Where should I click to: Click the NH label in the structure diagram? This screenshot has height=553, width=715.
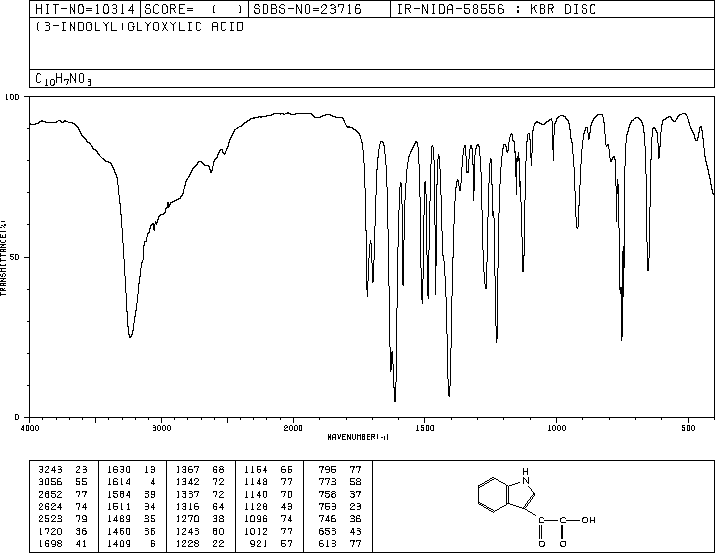(526, 476)
